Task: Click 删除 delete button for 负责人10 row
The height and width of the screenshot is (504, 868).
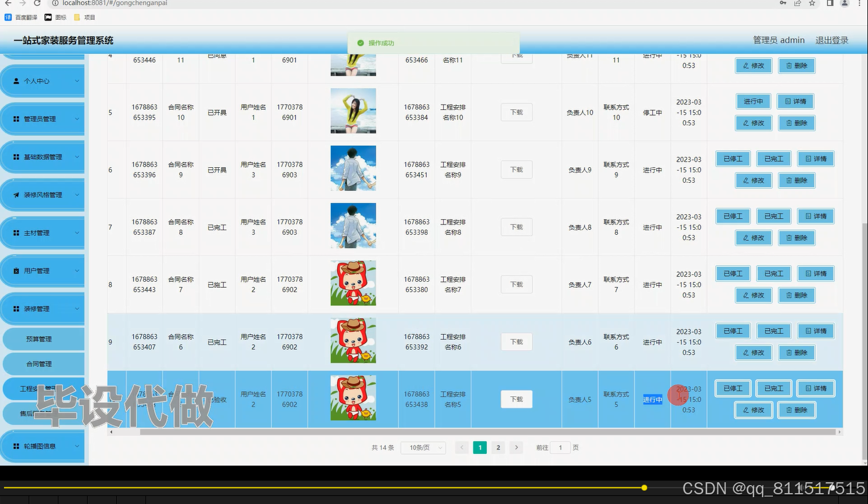Action: [x=797, y=123]
